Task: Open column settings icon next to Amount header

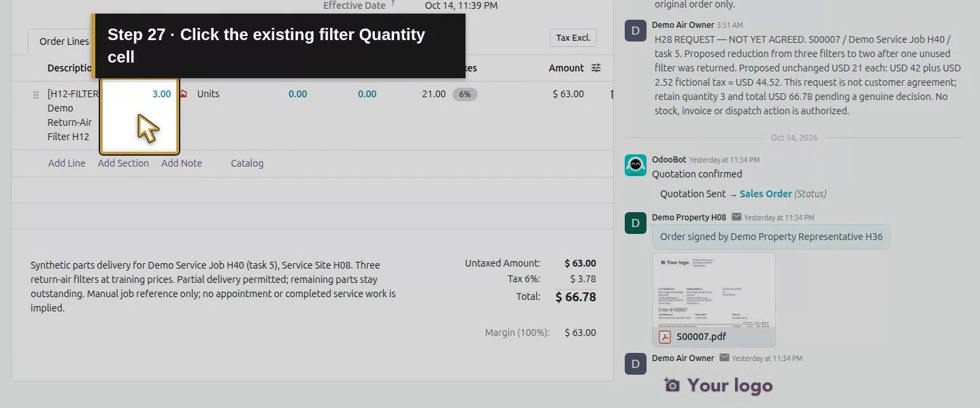Action: [x=596, y=68]
